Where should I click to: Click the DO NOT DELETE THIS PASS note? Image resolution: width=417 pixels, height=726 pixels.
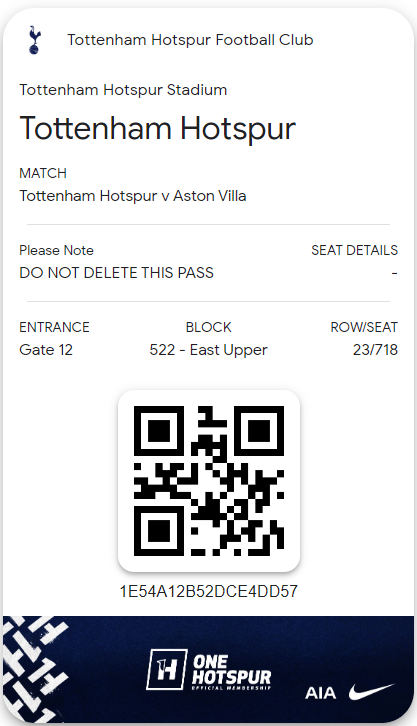[x=116, y=273]
